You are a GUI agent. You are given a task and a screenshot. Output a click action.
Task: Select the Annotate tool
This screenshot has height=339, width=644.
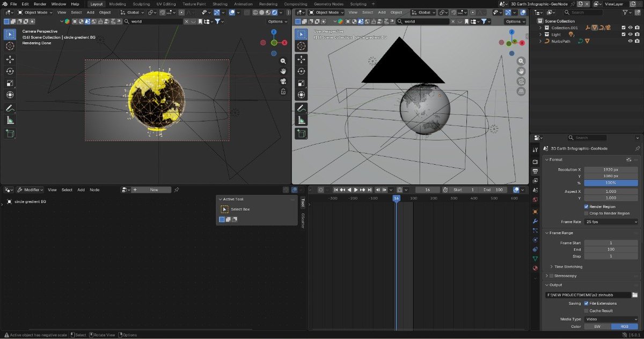(9, 108)
